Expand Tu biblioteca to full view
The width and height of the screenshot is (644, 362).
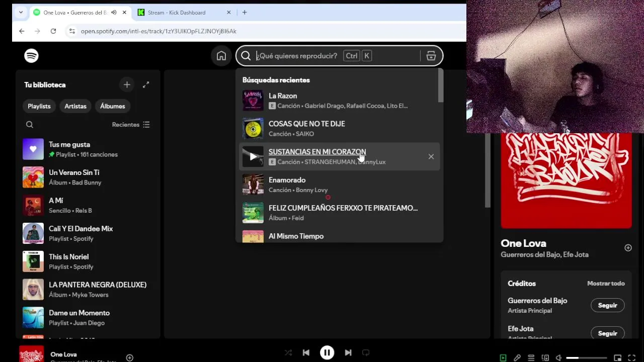(x=146, y=85)
